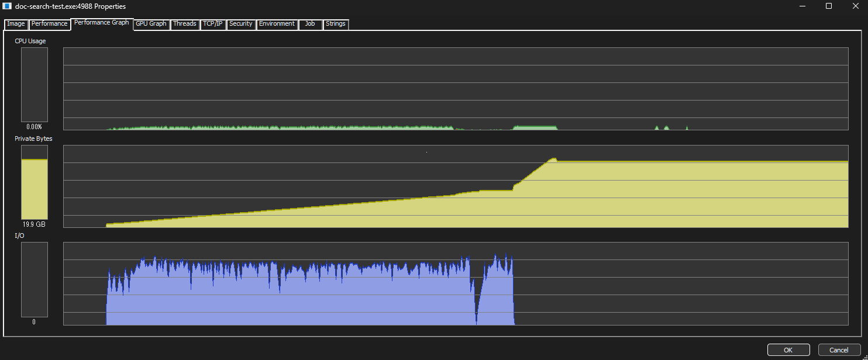Open the TCP/IP tab
This screenshot has height=360, width=868.
(213, 24)
